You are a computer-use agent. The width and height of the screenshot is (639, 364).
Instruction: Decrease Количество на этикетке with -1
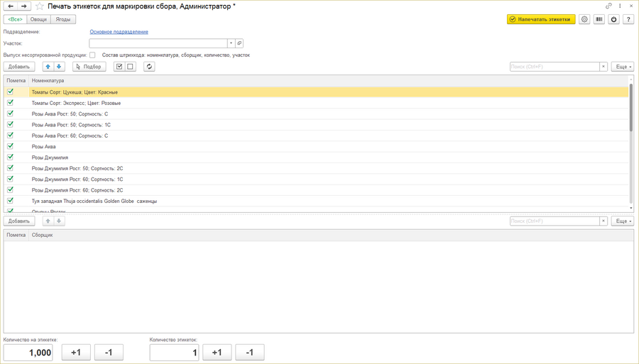click(x=109, y=352)
